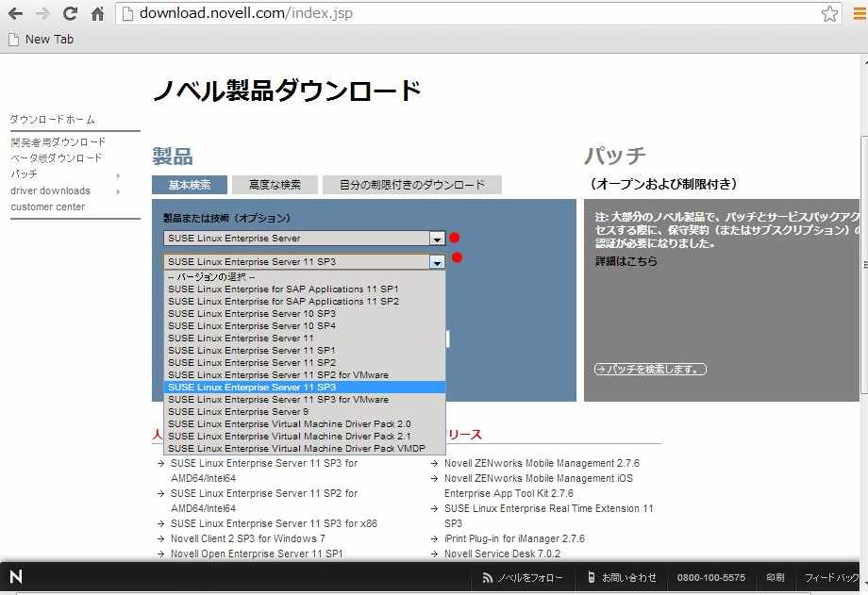Click the Novell N logo in footer
Screen dimensions: 868x595
[16, 577]
